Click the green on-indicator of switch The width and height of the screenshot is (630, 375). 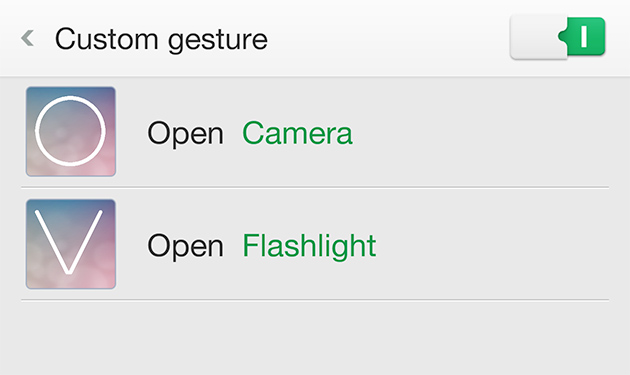coord(583,36)
